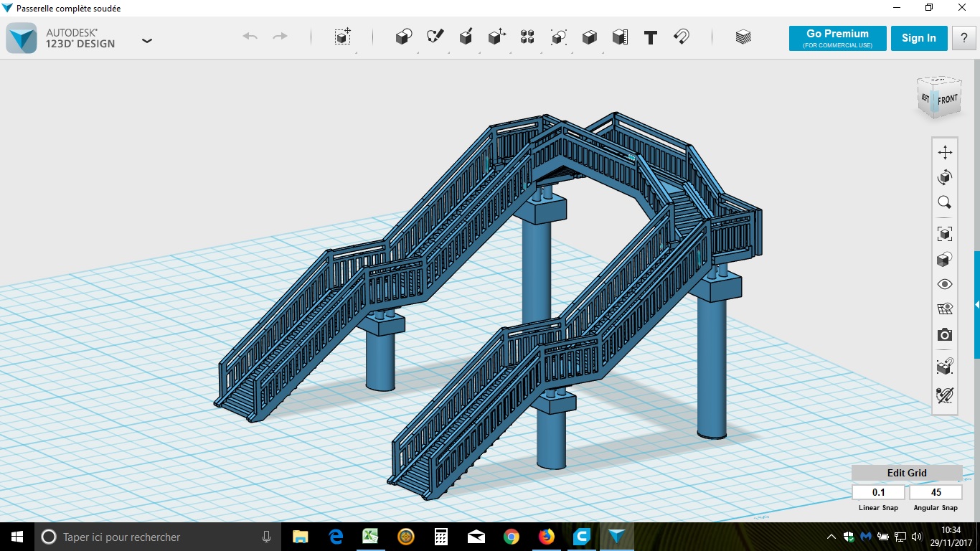Click the microphone icon in search box
Screen dimensions: 980x551
tap(267, 537)
